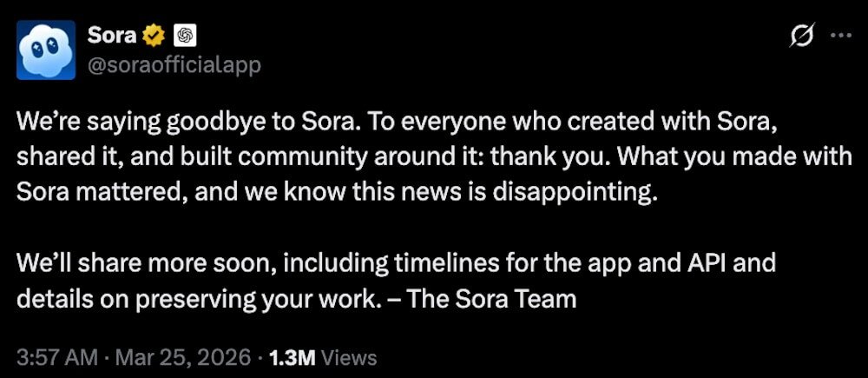
Task: Click the "We're saying goodbye to Sora" sentence
Action: click(181, 121)
